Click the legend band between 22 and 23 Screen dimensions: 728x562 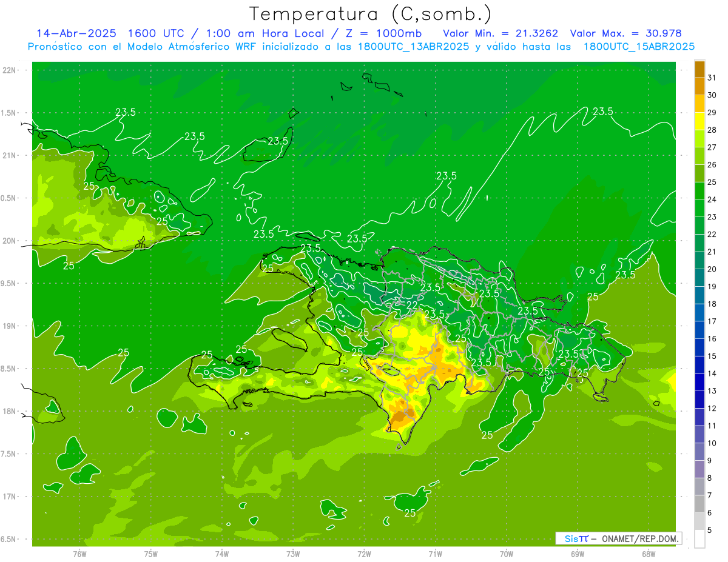click(x=699, y=226)
